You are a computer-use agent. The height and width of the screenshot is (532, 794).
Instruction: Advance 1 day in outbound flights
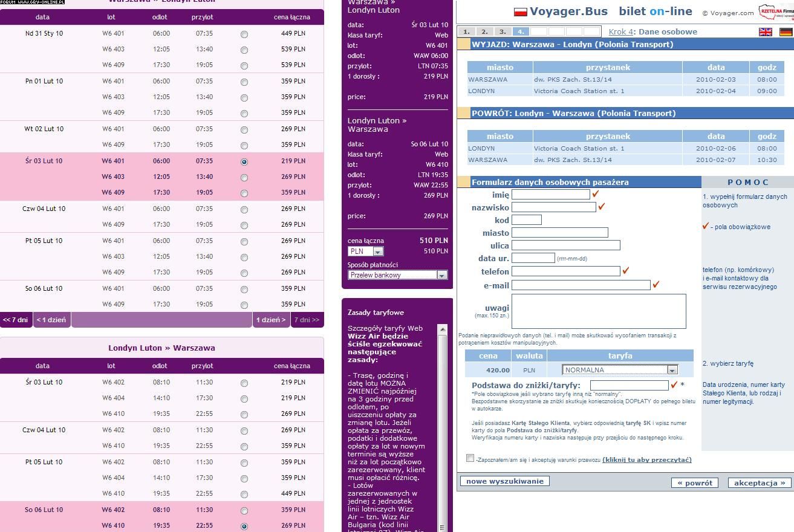[x=271, y=320]
